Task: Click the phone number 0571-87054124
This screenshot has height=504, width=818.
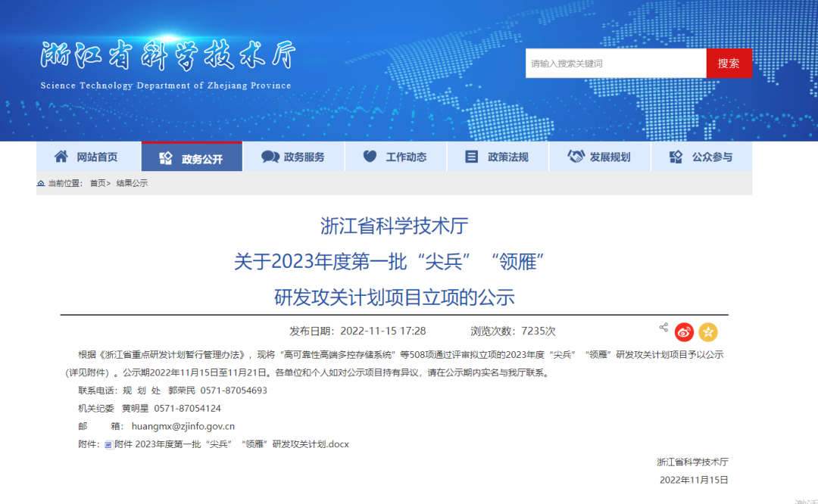Action: point(187,408)
